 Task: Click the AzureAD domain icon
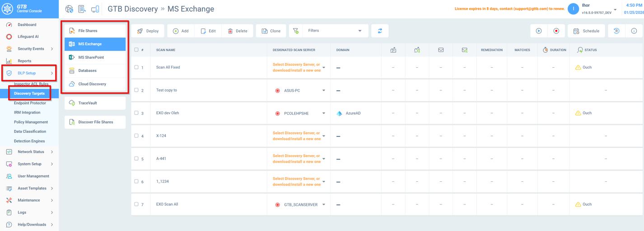[x=340, y=113]
